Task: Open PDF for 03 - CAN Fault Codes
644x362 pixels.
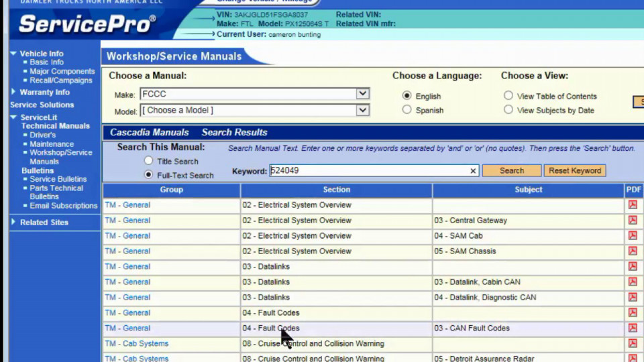Action: (633, 328)
